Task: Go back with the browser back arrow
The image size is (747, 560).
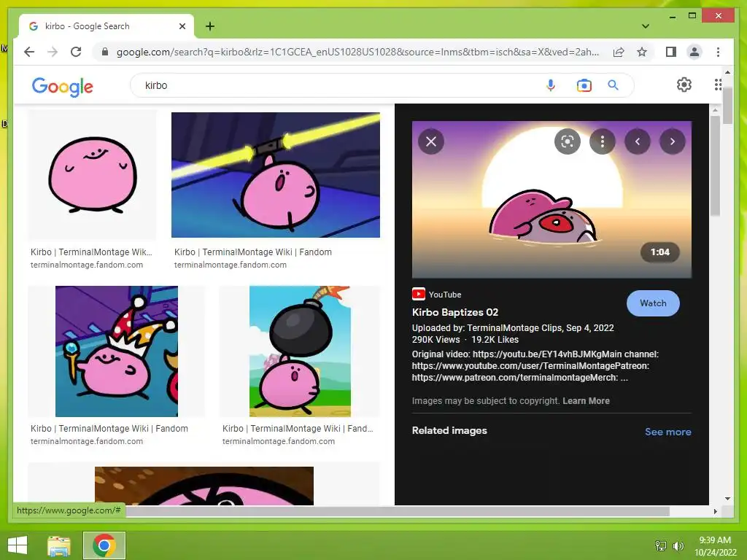Action: pyautogui.click(x=29, y=52)
